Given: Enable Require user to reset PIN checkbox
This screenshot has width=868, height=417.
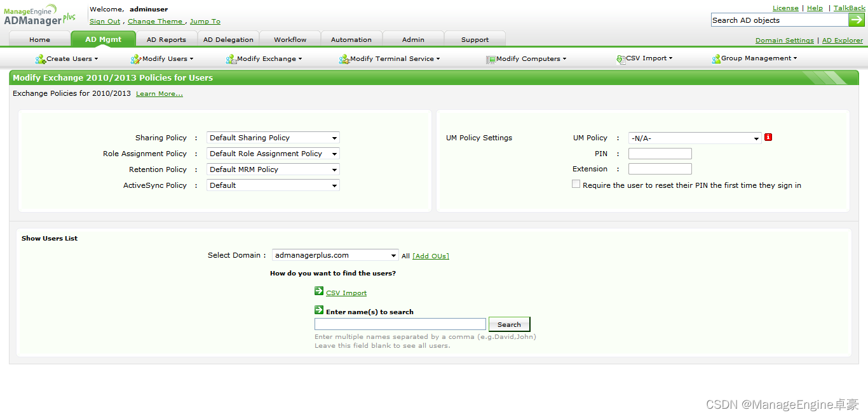Looking at the screenshot, I should click(x=576, y=184).
